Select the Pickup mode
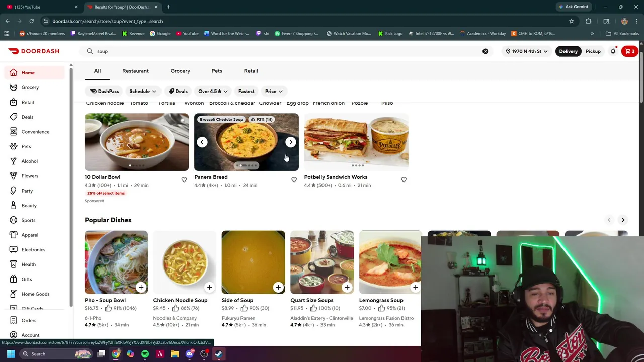 (x=593, y=51)
